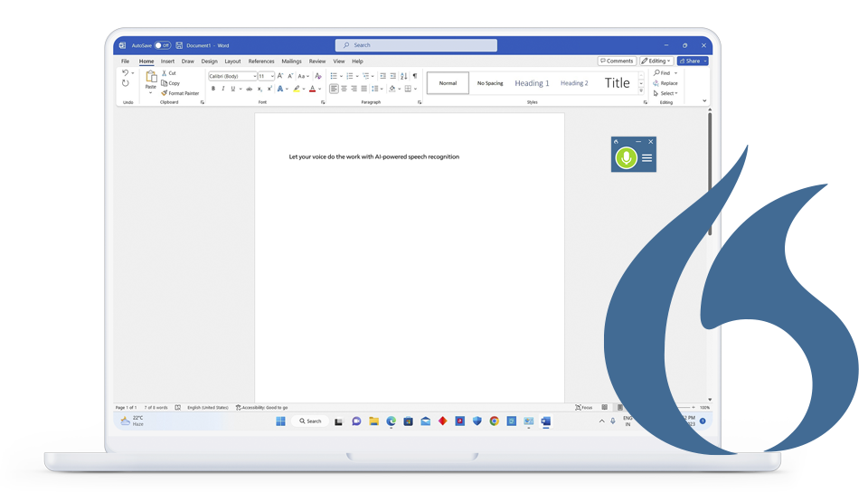The width and height of the screenshot is (868, 492).
Task: Click Replace in Editing group
Action: pyautogui.click(x=665, y=83)
